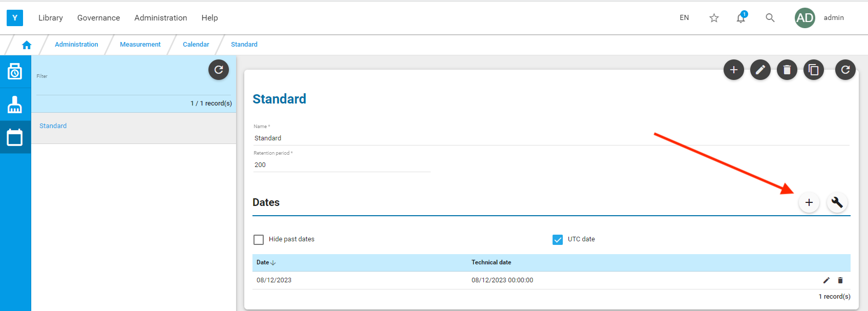This screenshot has height=311, width=868.
Task: Open the calendar sidebar icon
Action: [15, 137]
